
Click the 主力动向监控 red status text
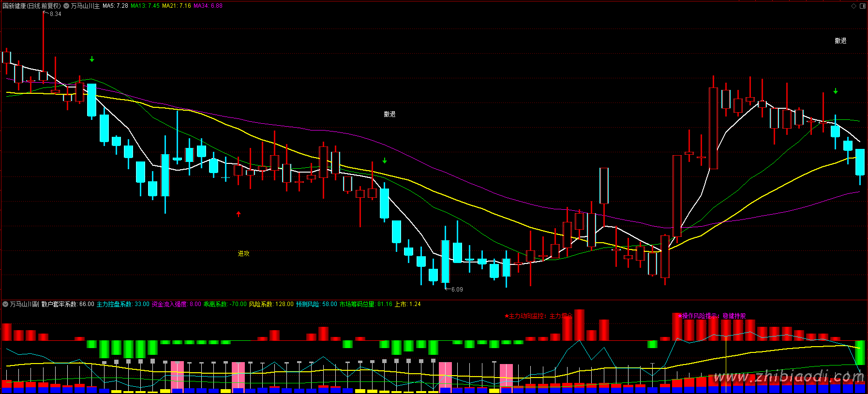(x=539, y=316)
